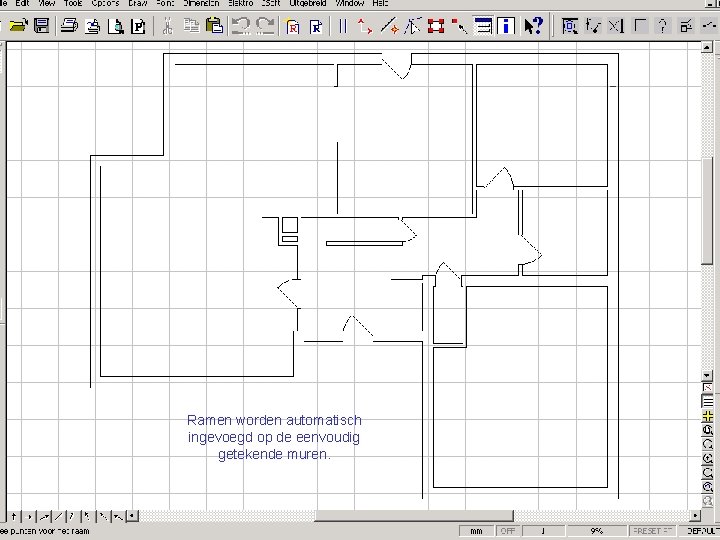720x540 pixels.
Task: Click the red 'R' document icon
Action: [x=292, y=26]
